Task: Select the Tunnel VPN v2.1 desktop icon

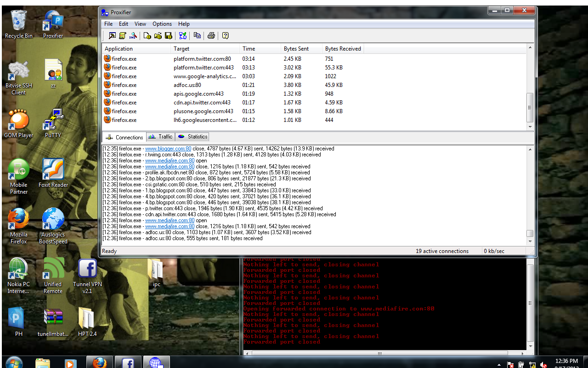Action: point(87,276)
